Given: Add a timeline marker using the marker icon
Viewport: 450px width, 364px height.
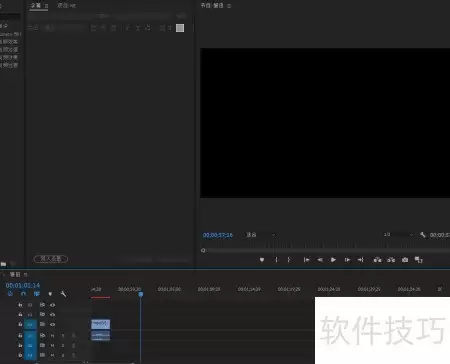Looking at the screenshot, I should pos(50,294).
